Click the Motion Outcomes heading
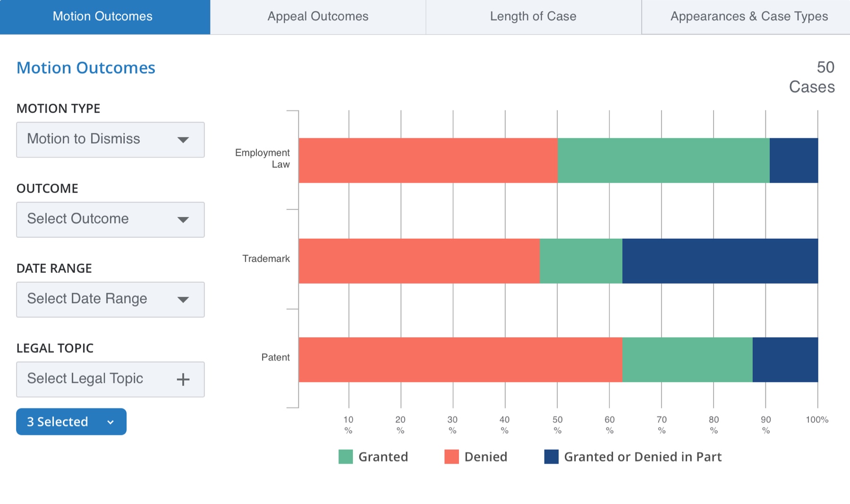Image resolution: width=850 pixels, height=504 pixels. coord(86,68)
